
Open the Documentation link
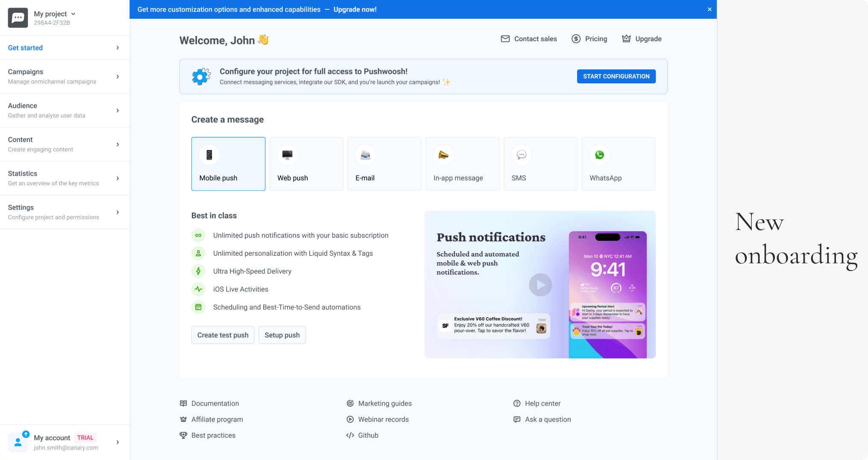tap(209, 403)
